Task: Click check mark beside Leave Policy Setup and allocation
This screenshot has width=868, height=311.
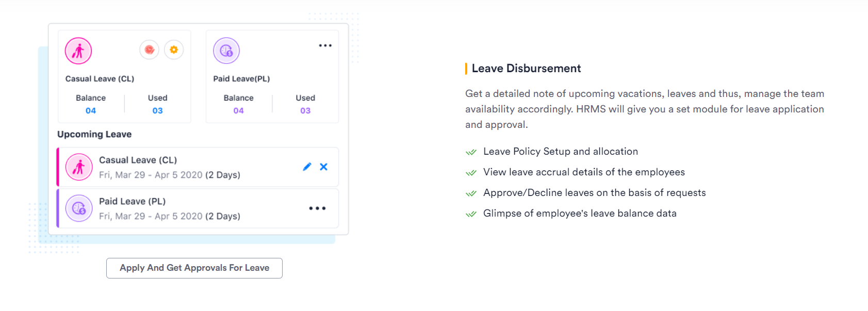Action: (471, 152)
